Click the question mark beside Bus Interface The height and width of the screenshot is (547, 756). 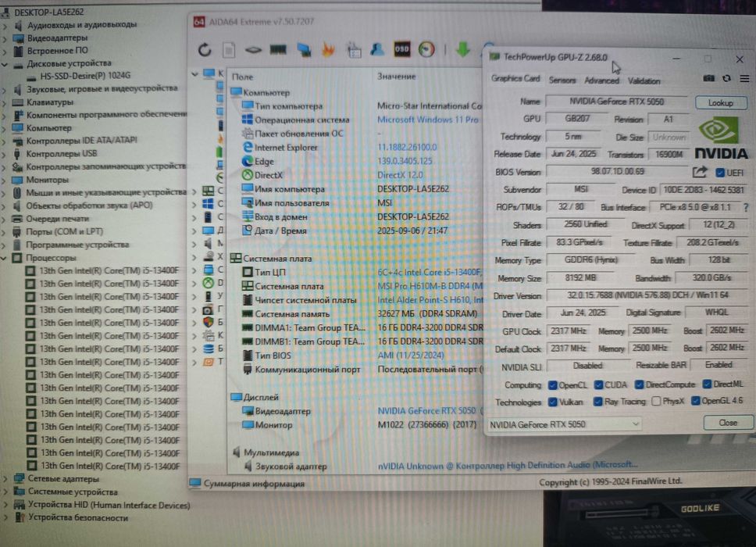(x=747, y=207)
